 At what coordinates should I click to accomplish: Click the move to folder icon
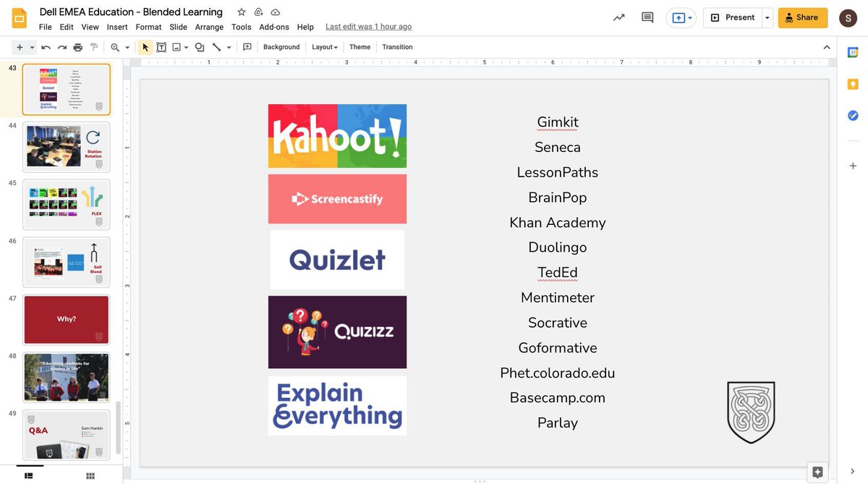pyautogui.click(x=259, y=12)
